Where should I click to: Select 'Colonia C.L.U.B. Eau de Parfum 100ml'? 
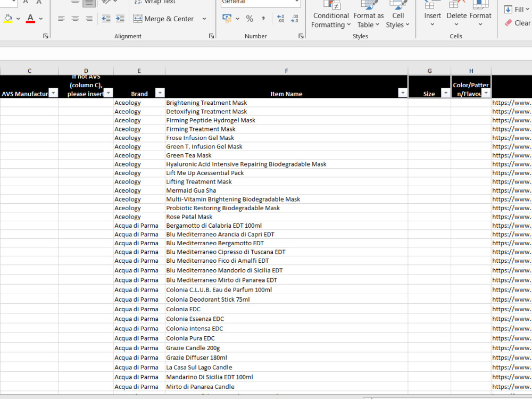[286, 290]
